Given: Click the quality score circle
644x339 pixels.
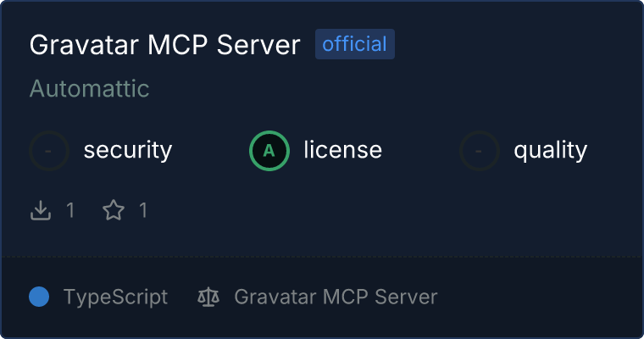Looking at the screenshot, I should (x=480, y=151).
